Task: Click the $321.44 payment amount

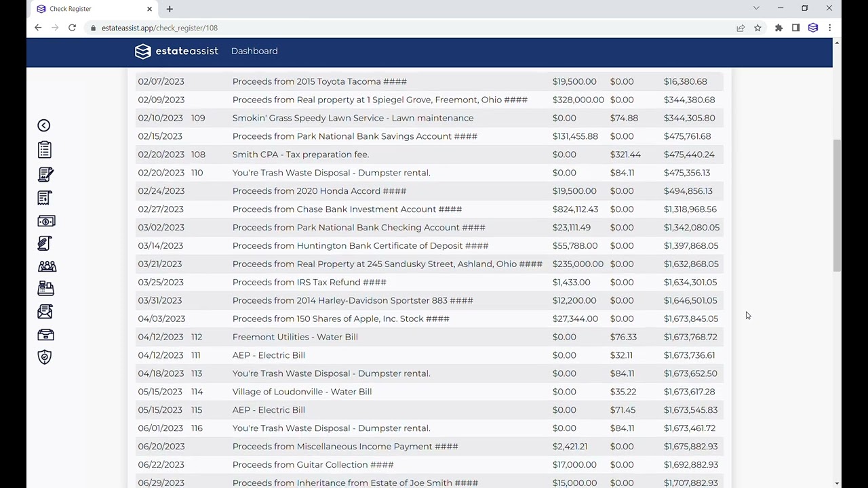Action: click(625, 155)
